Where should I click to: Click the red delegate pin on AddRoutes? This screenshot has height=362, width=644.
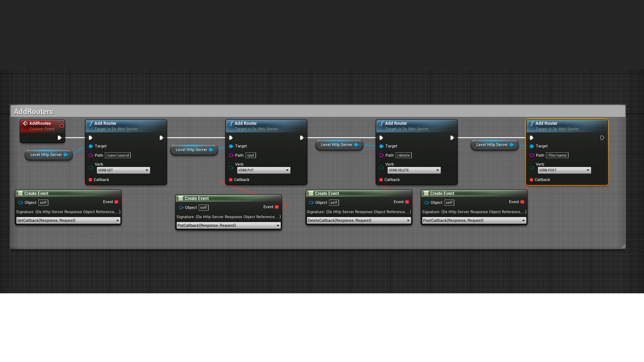point(62,126)
